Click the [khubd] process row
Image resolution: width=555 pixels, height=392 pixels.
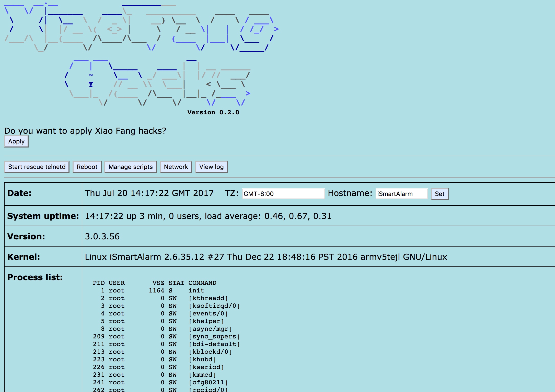tap(154, 360)
